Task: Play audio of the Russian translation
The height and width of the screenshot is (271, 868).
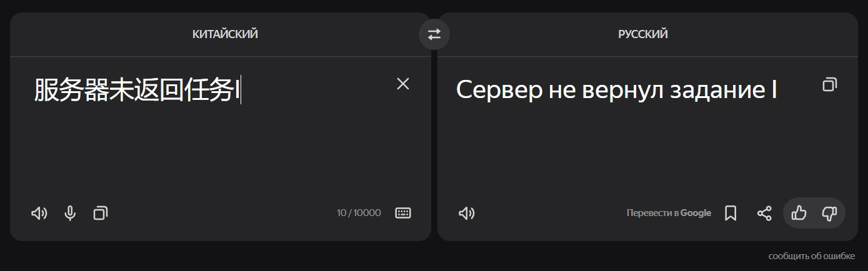Action: pyautogui.click(x=466, y=214)
